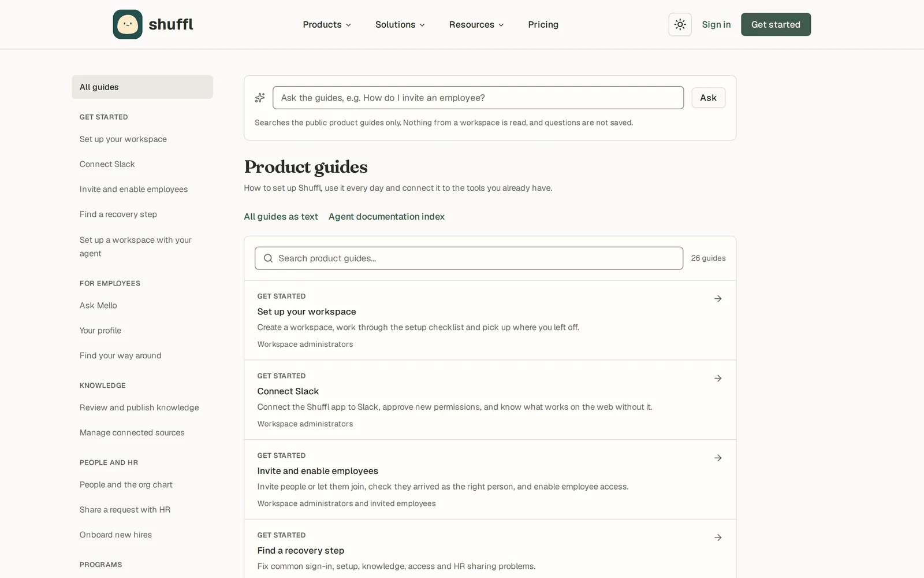Expand the Products dropdown menu
Viewport: 924px width, 578px height.
click(327, 24)
